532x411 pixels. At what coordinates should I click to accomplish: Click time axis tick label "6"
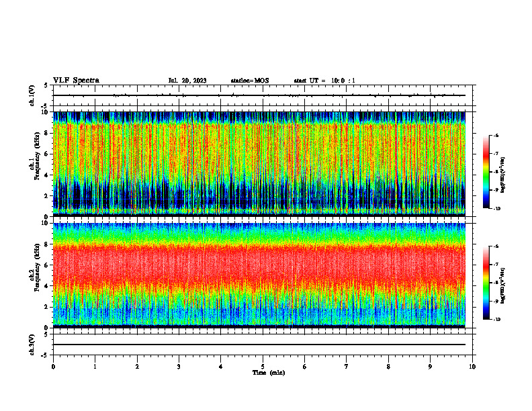tap(305, 367)
